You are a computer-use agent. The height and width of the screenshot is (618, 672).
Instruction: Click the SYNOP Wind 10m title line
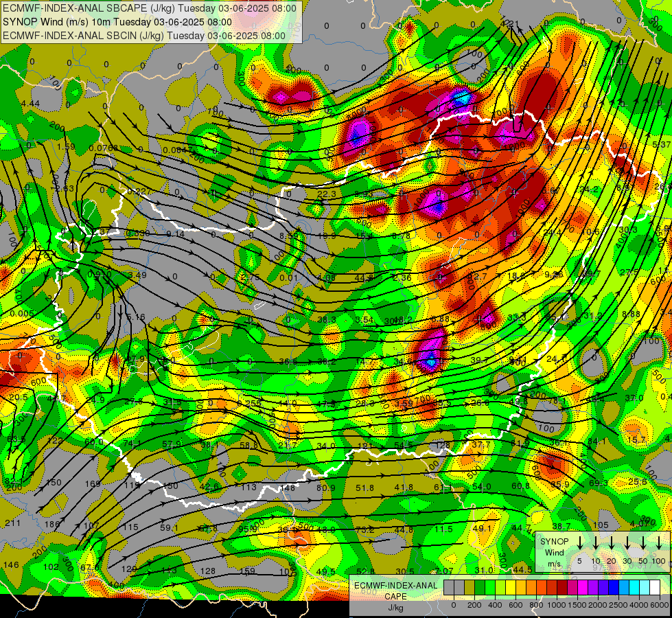(117, 22)
